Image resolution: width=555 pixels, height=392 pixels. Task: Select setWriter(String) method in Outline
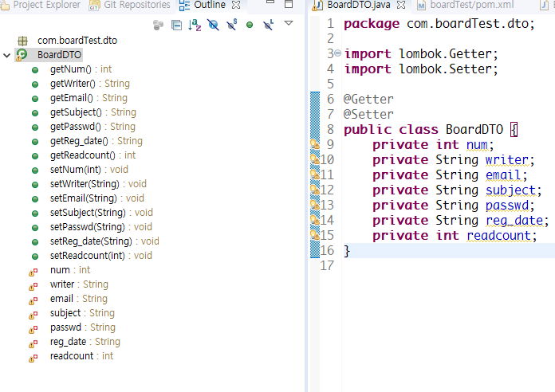(98, 184)
